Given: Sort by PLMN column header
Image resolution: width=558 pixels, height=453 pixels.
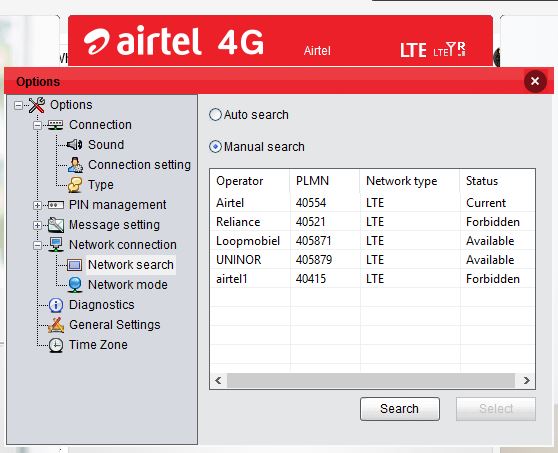Looking at the screenshot, I should (x=325, y=181).
